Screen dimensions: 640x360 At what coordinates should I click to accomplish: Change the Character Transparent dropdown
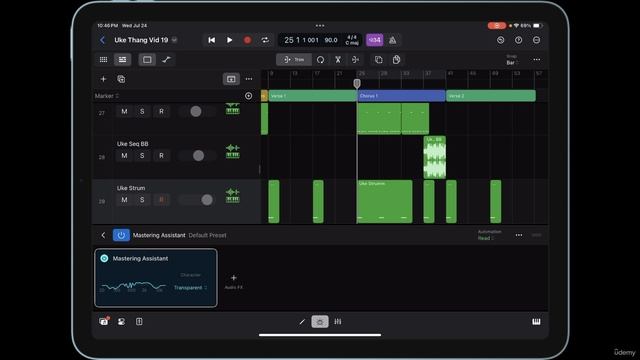coord(190,288)
